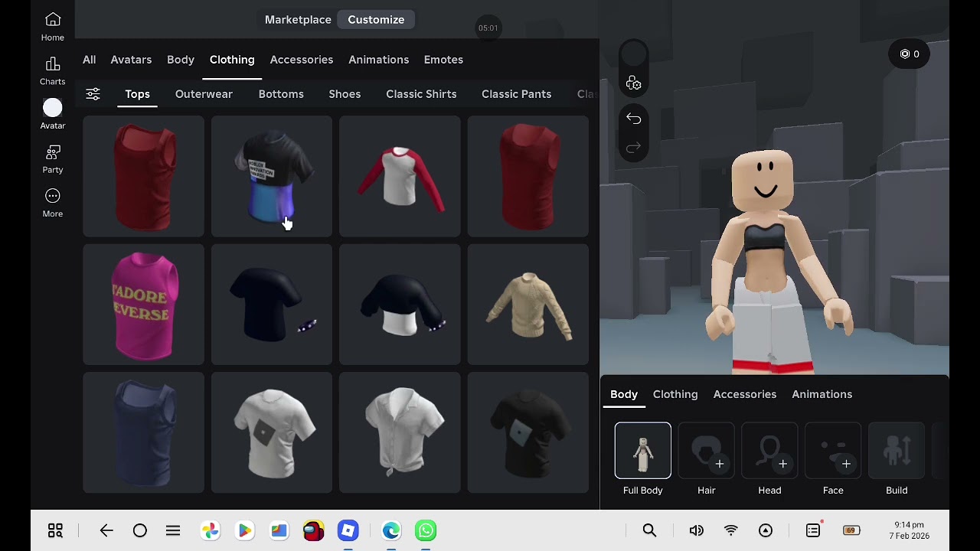Switch to the Animations category in the top row
Viewport: 980px width, 551px height.
point(379,60)
